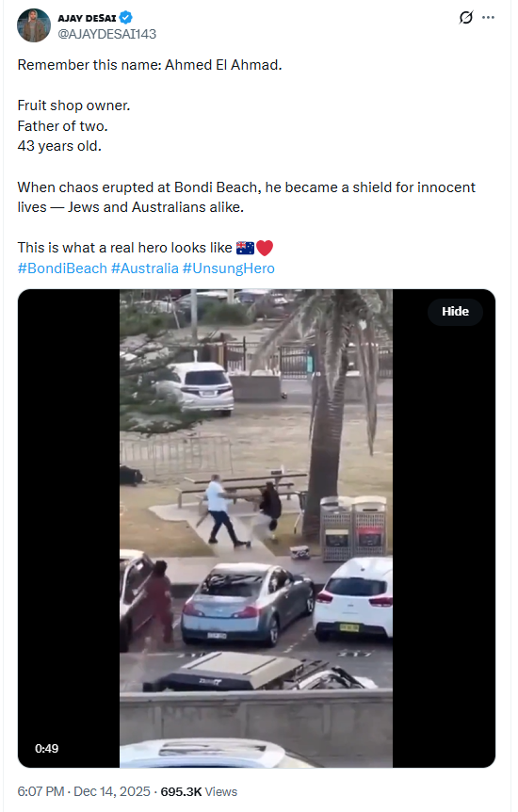Open Ajay Desai's profile avatar

[x=34, y=25]
